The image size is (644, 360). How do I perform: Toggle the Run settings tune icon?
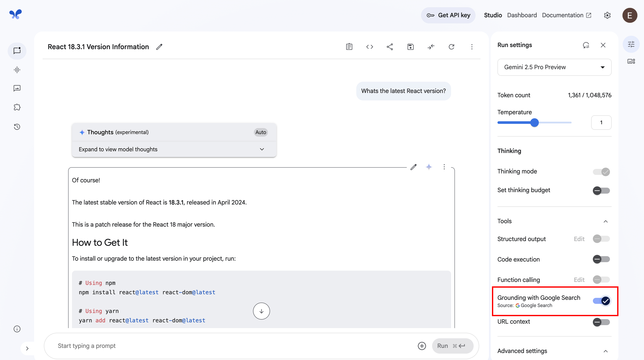tap(631, 45)
